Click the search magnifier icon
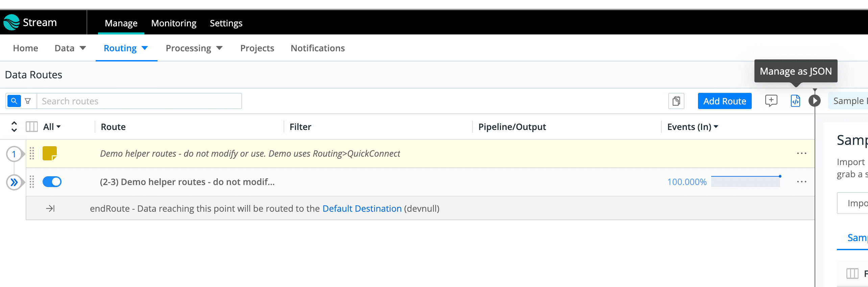868x287 pixels. (x=14, y=101)
